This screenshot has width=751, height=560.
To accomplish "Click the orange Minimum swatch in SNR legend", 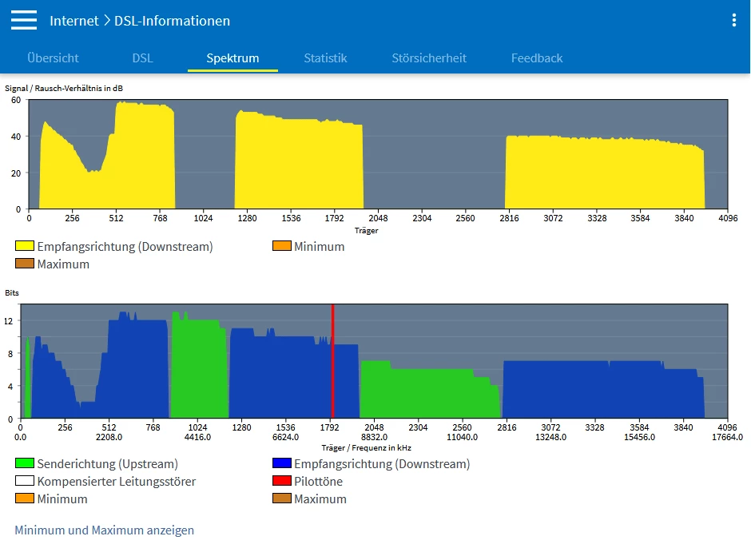I will pos(281,246).
